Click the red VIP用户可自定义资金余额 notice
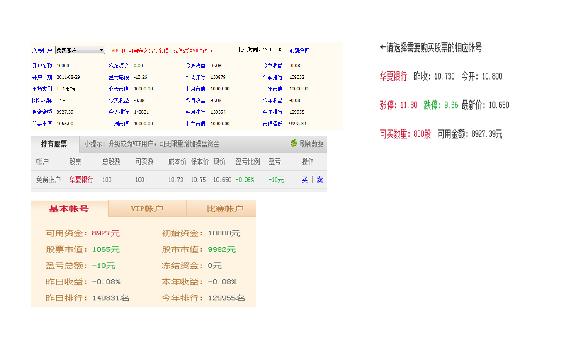 coord(162,51)
